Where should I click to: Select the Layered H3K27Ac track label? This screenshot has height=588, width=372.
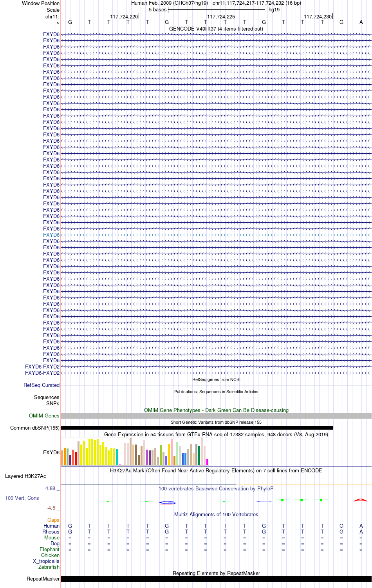(x=25, y=476)
